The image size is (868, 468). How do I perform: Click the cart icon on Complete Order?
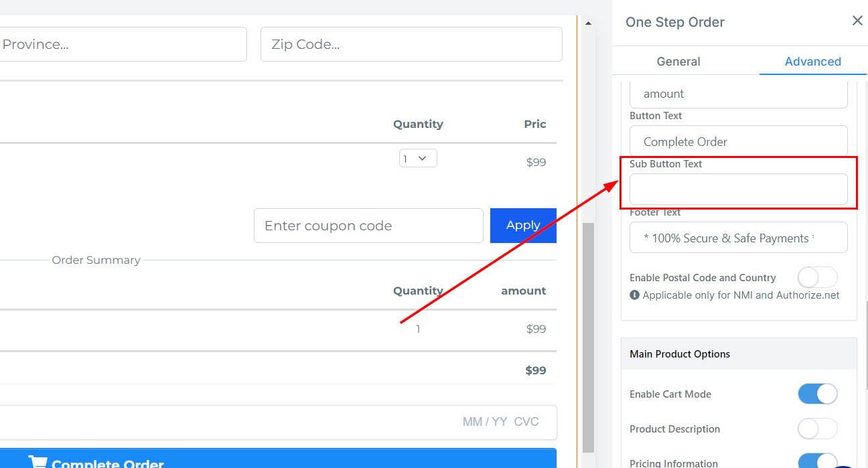(x=38, y=461)
